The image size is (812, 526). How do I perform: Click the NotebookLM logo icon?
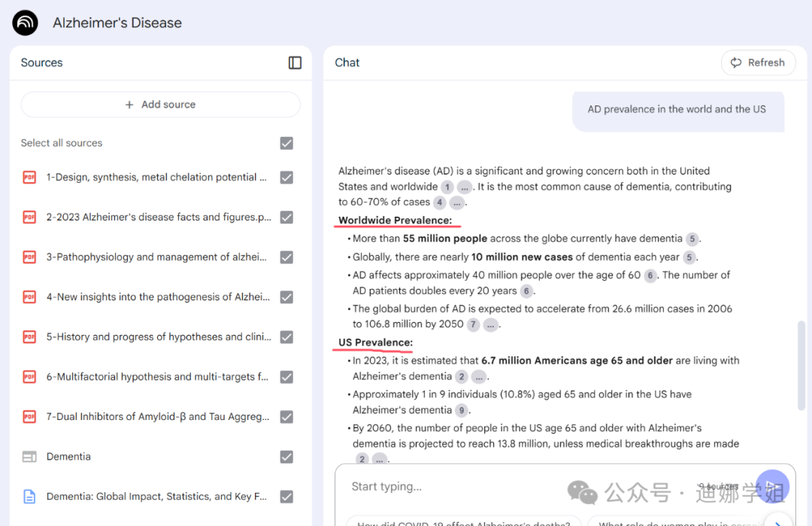(x=25, y=23)
